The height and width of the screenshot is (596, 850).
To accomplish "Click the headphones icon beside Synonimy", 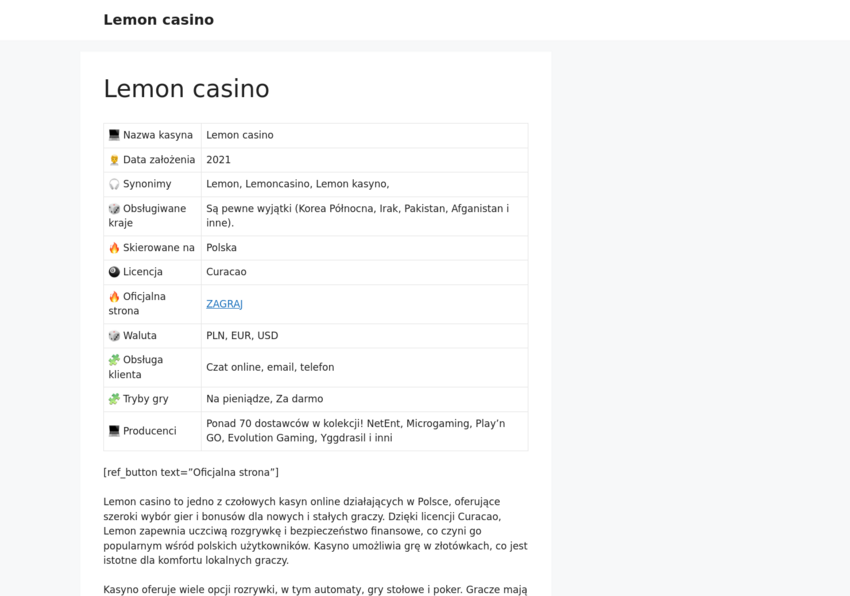I will (114, 184).
